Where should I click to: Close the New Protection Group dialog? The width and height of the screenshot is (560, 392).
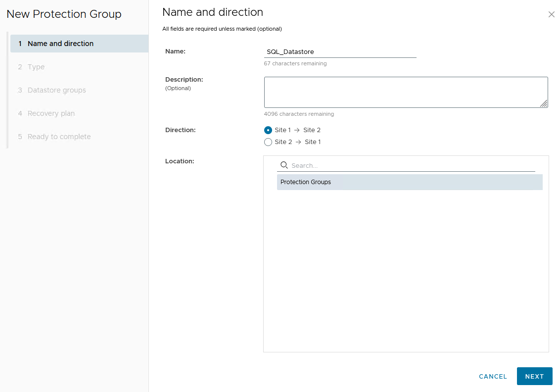tap(551, 15)
